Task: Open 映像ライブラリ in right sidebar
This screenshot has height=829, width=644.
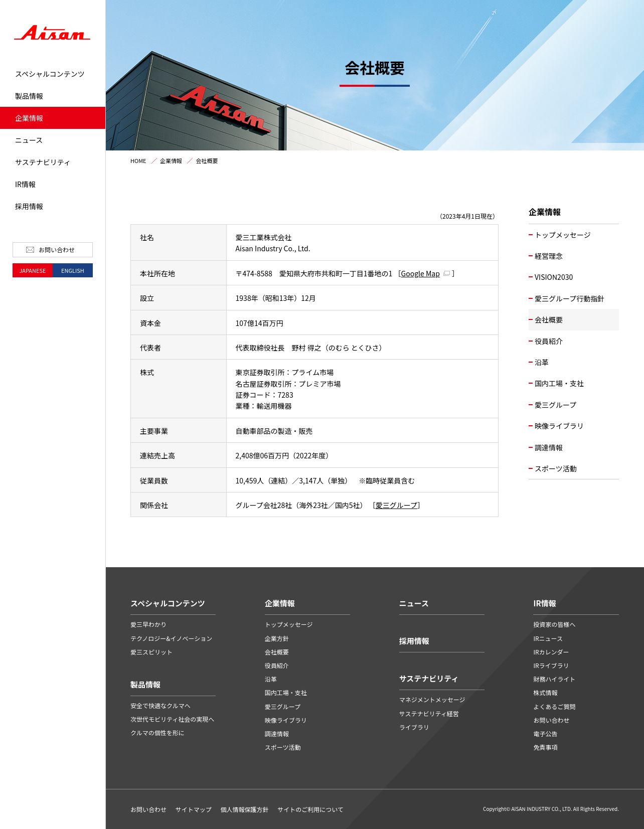Action: [x=574, y=426]
